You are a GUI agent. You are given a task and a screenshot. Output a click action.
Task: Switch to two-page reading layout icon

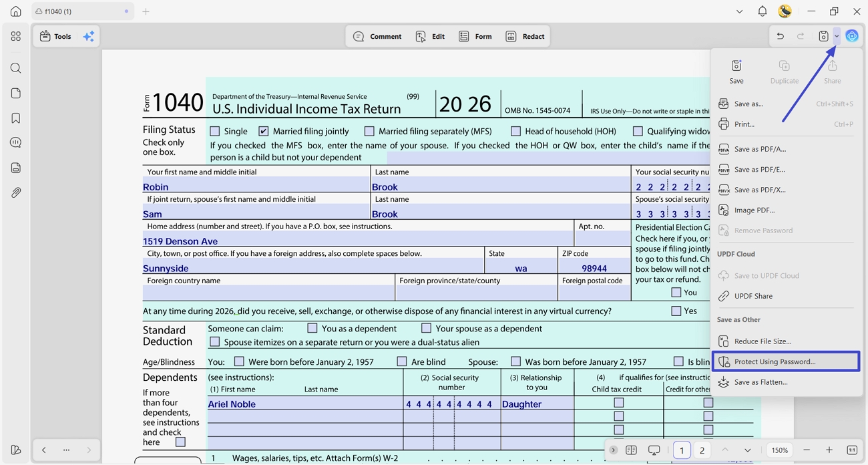[x=631, y=450]
